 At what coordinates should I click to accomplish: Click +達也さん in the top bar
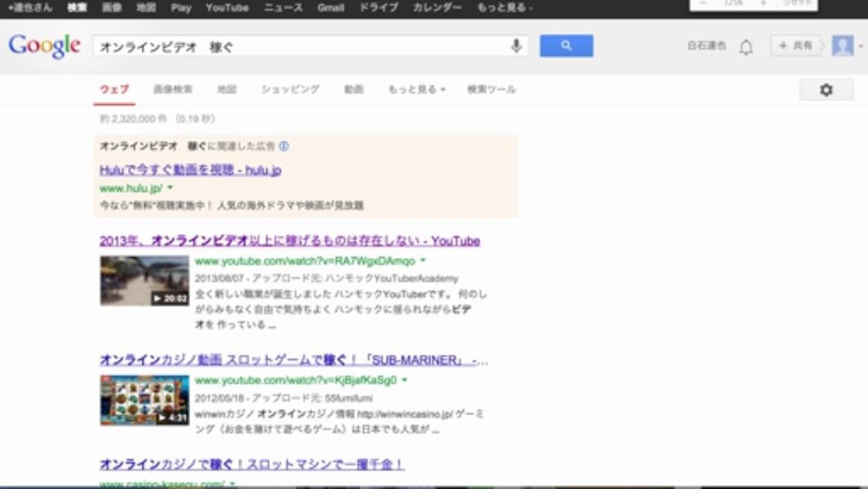tap(30, 8)
